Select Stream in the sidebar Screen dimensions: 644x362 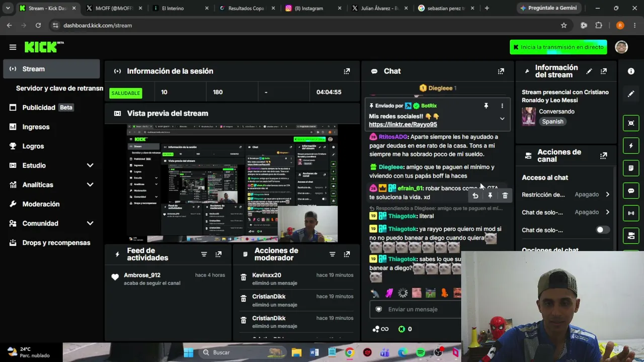[x=51, y=69]
